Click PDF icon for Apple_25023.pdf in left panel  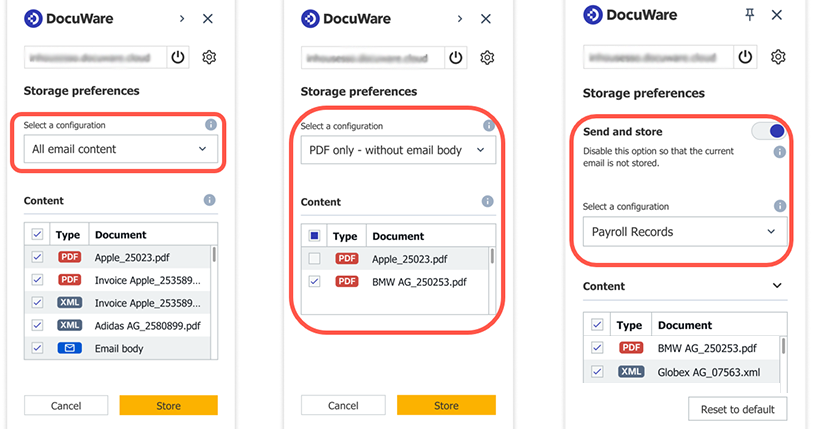[x=69, y=257]
